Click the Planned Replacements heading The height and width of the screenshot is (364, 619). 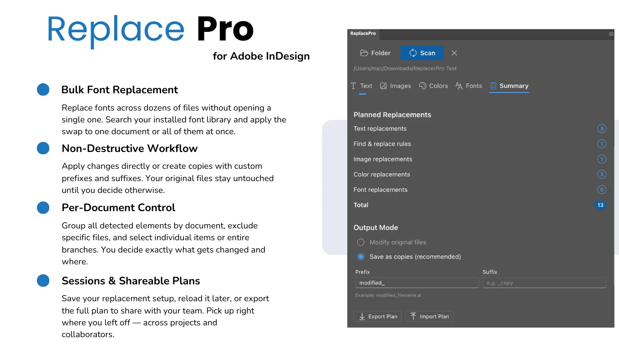click(392, 115)
